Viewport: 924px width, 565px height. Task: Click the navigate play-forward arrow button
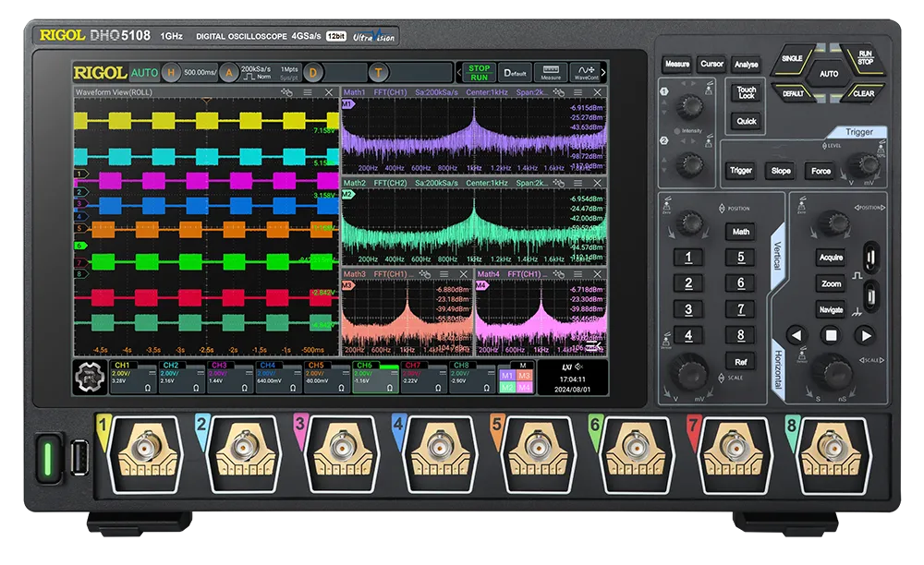(866, 335)
